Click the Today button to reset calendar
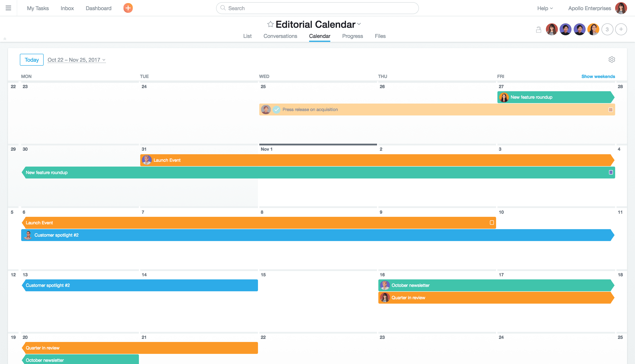The height and width of the screenshot is (364, 635). [x=31, y=60]
